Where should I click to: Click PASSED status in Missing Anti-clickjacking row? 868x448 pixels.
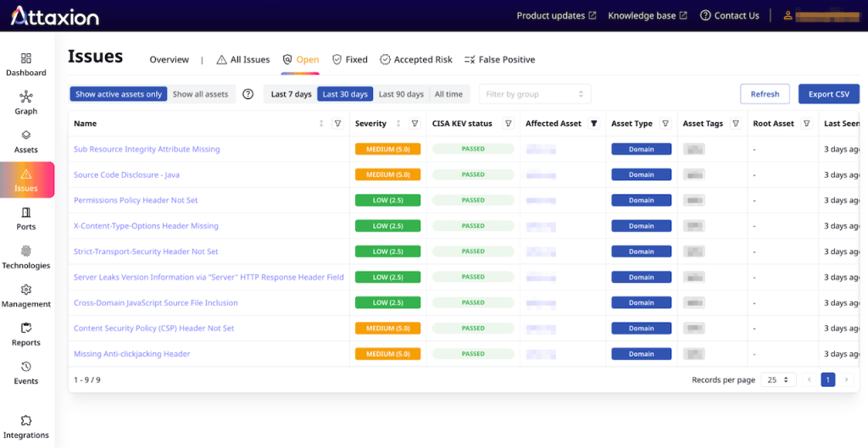[473, 354]
